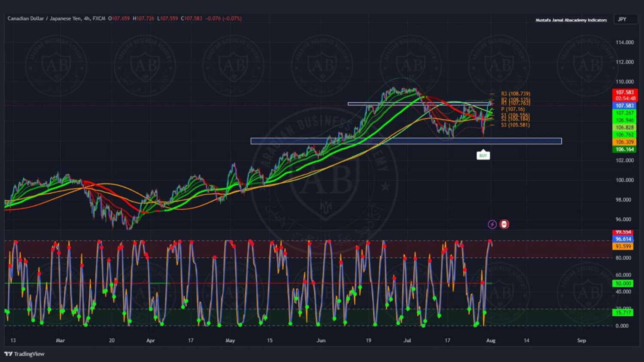The height and width of the screenshot is (362, 644).
Task: Click the 40.000 oscillator scale mark
Action: 623,292
